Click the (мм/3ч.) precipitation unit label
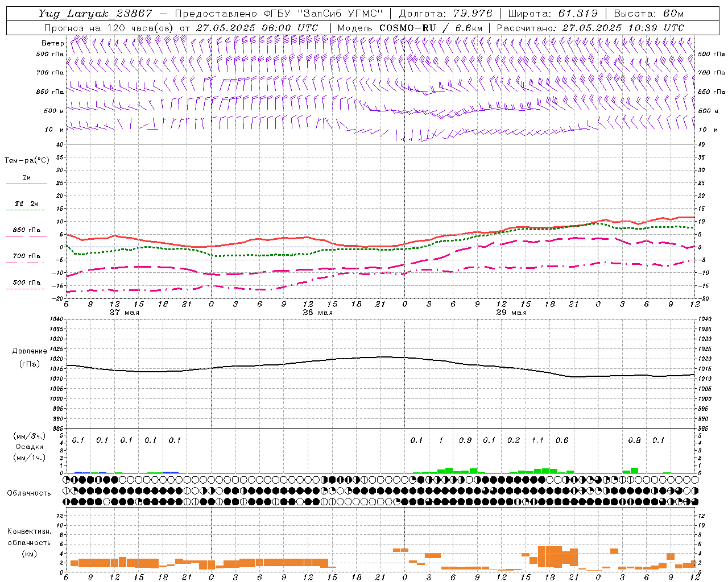728x582 pixels. coord(29,436)
